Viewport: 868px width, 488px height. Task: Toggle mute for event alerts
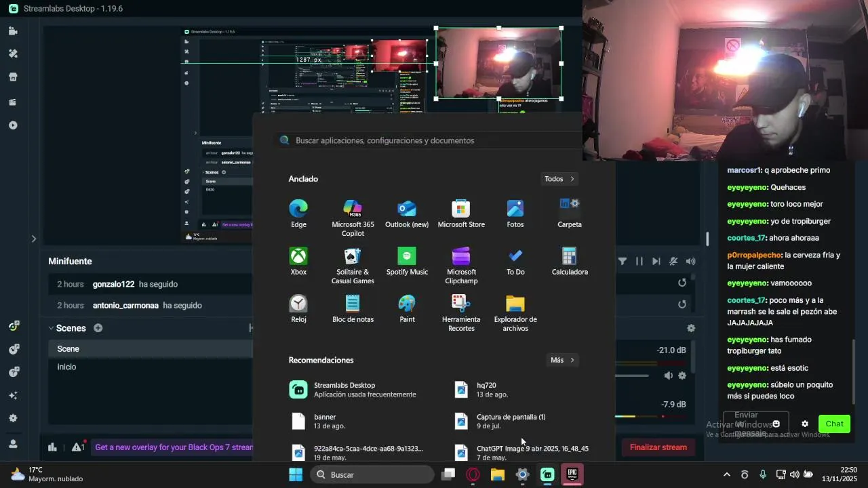[673, 261]
